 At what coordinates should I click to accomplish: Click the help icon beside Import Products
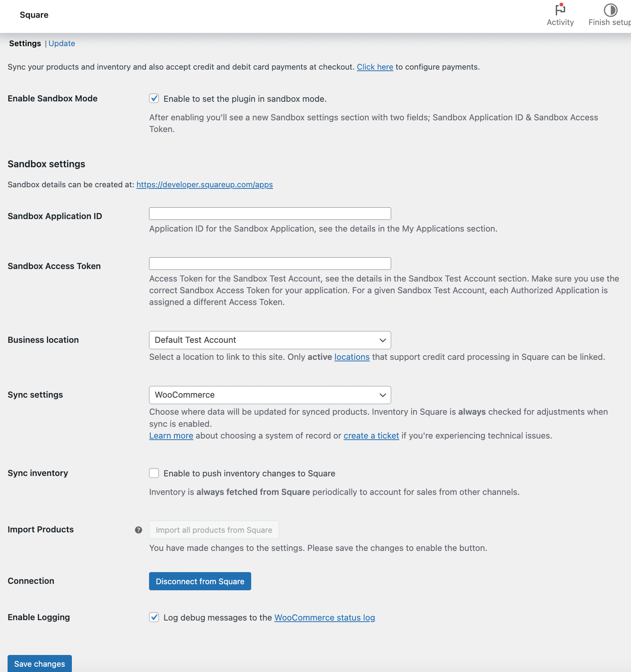tap(138, 530)
